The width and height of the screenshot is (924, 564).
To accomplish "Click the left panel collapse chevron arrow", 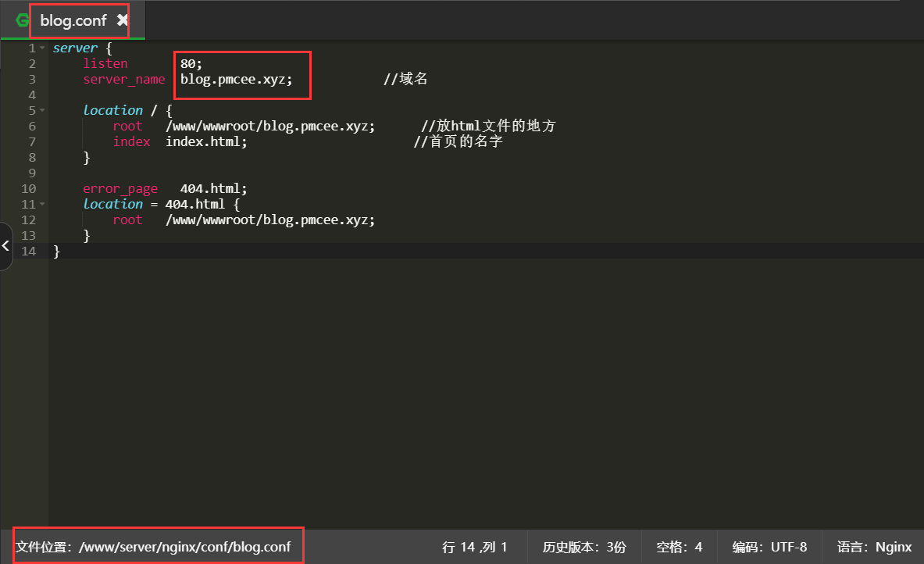I will pos(5,246).
